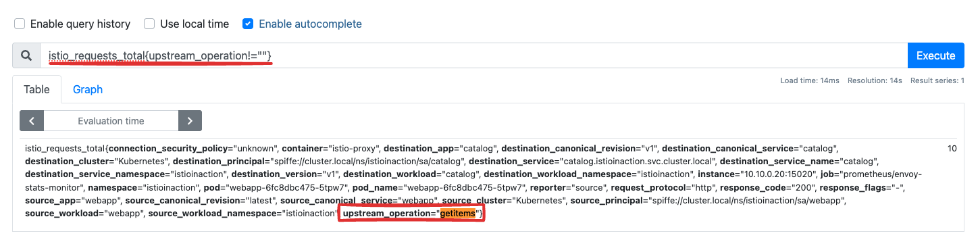This screenshot has height=244, width=980.
Task: Click the highlighted 'getitems' value
Action: click(457, 214)
